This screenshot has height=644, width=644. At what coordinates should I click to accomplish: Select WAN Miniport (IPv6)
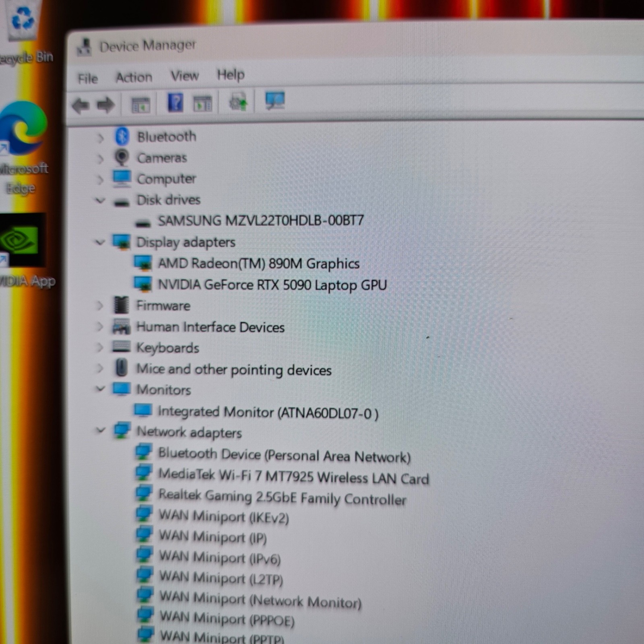click(220, 557)
